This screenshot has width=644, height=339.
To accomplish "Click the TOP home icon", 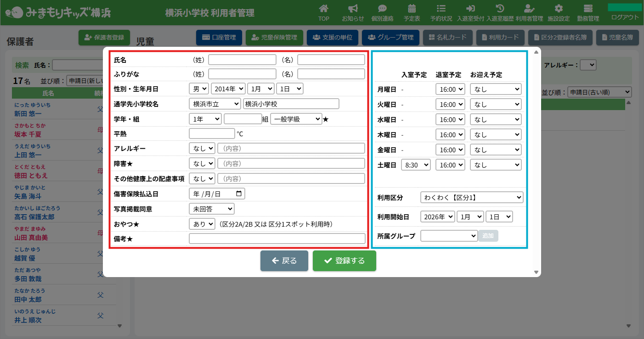I will pyautogui.click(x=324, y=9).
